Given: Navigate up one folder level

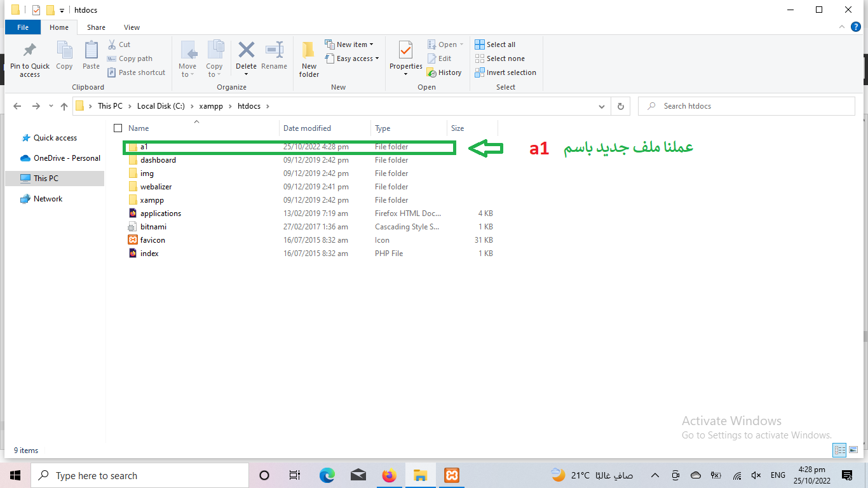Looking at the screenshot, I should (64, 106).
